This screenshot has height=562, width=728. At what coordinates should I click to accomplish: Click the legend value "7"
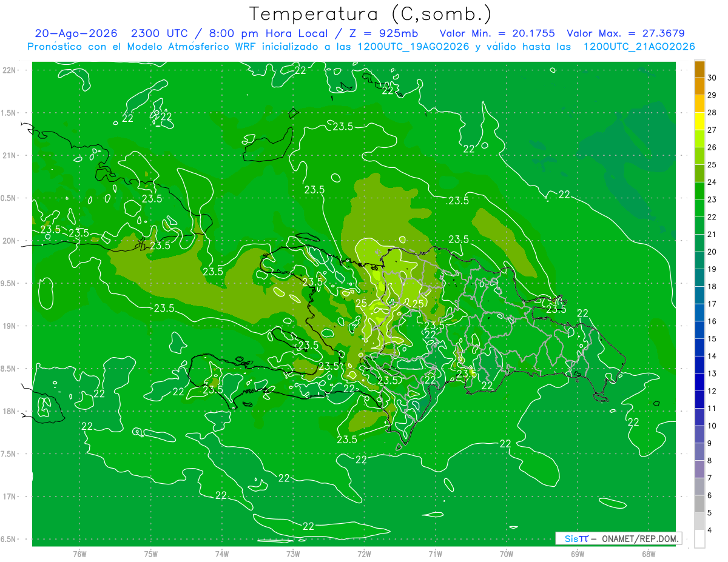click(x=710, y=478)
